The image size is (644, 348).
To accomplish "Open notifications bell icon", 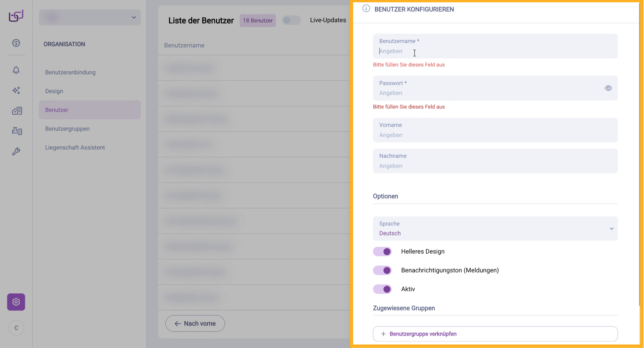I will pyautogui.click(x=16, y=70).
